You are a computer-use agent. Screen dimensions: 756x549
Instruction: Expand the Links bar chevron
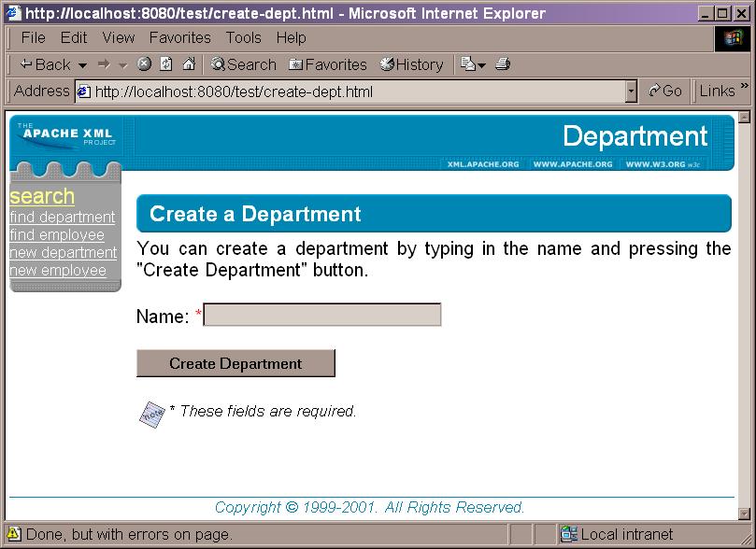747,91
